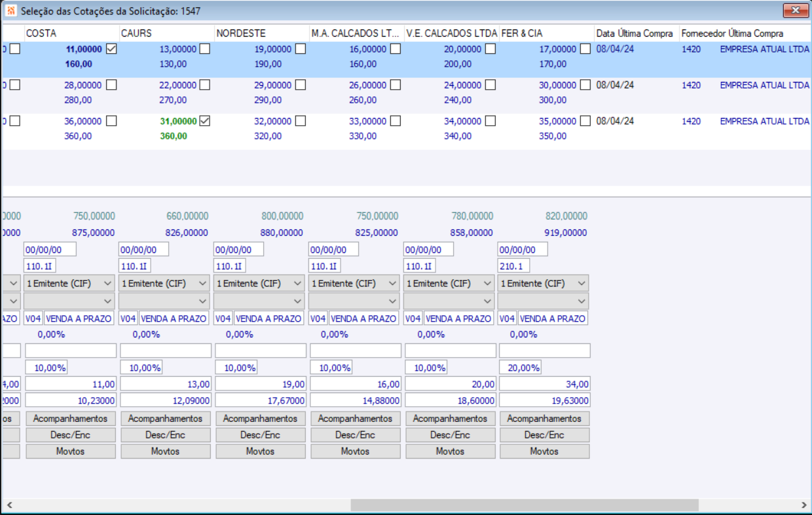Image resolution: width=812 pixels, height=515 pixels.
Task: Click the field containing 19,63000
Action: click(x=545, y=400)
